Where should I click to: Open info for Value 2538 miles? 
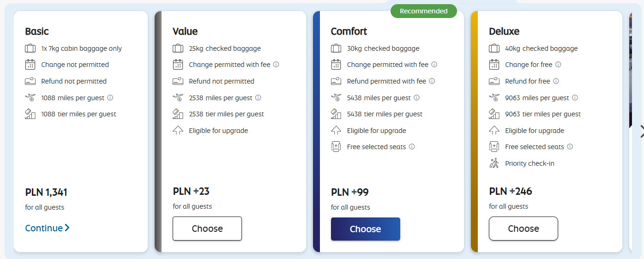(258, 98)
